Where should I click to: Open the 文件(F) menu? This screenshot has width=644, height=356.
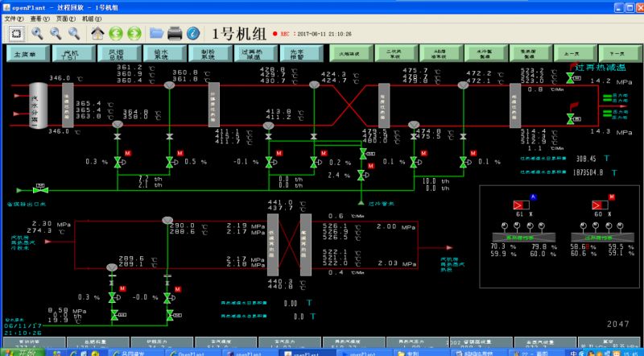[15, 18]
